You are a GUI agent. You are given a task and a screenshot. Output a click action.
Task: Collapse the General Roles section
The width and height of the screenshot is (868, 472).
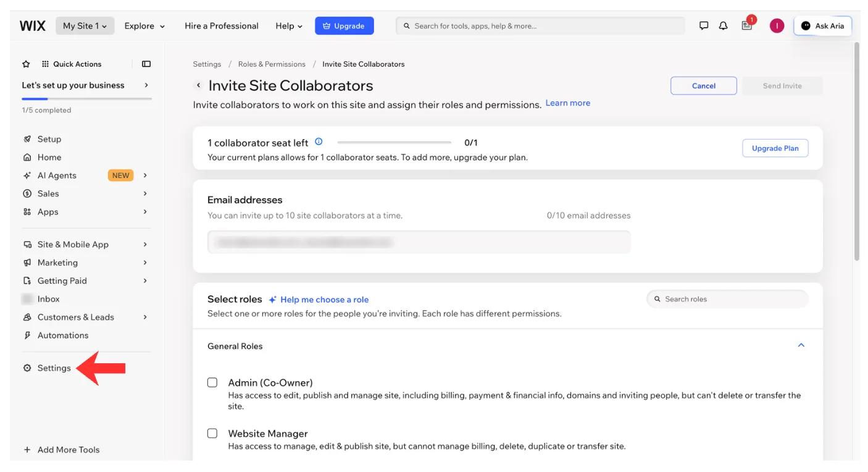pos(801,345)
